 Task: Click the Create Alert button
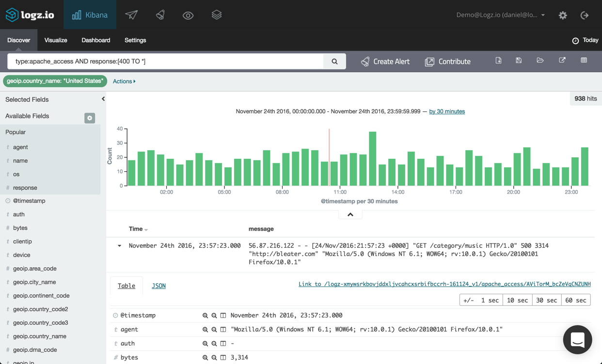coord(385,61)
